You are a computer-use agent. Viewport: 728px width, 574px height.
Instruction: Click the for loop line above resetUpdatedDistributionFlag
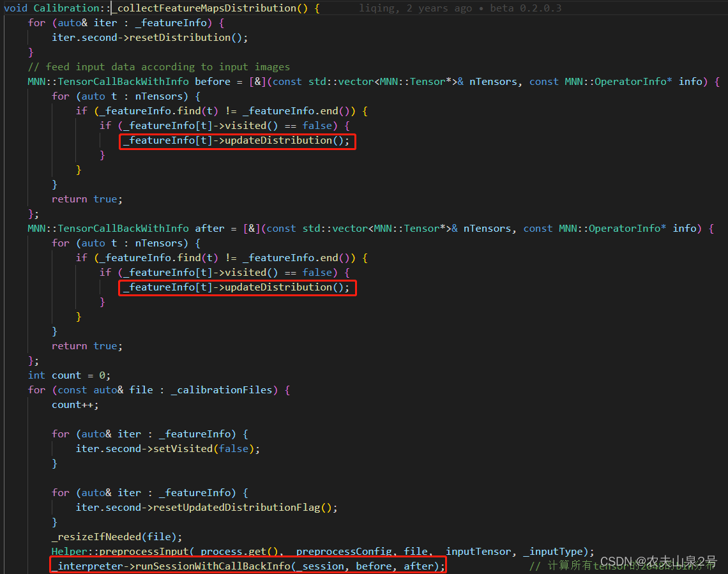(149, 493)
